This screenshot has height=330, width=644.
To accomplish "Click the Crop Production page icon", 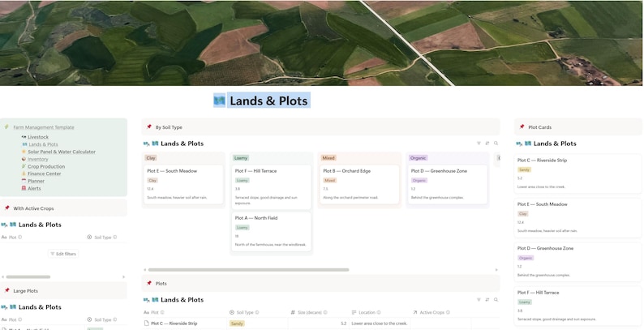I will (24, 166).
